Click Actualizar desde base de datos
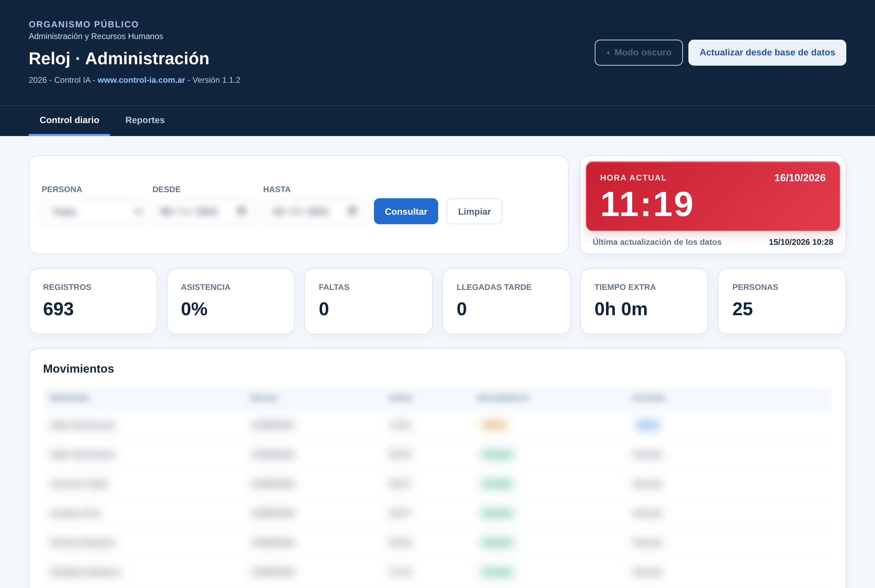The height and width of the screenshot is (588, 875). [767, 53]
